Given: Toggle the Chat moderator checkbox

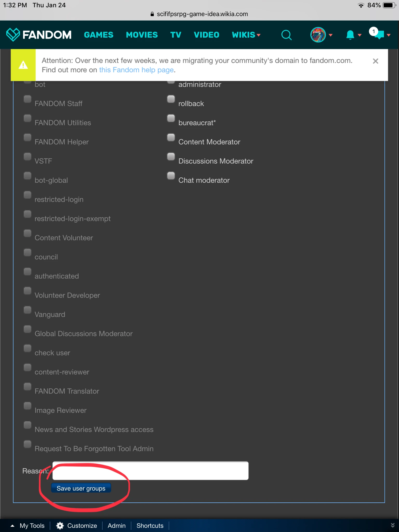Looking at the screenshot, I should [171, 176].
